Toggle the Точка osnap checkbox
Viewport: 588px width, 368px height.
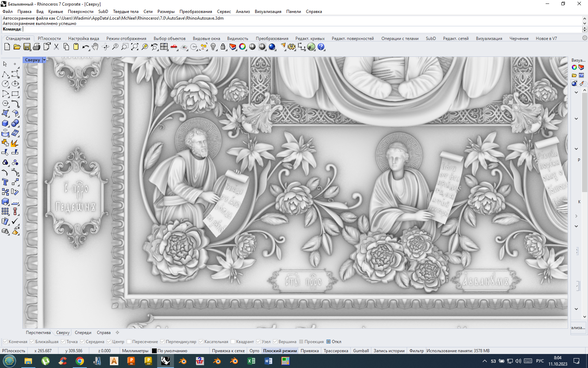63,342
